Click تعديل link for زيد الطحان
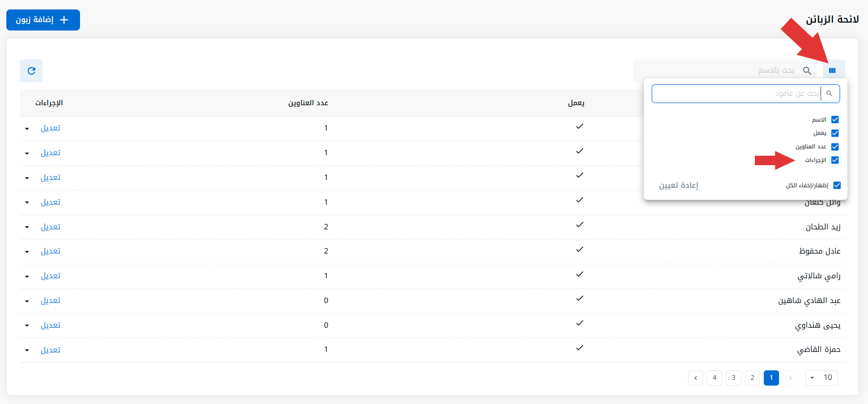Viewport: 868px width, 404px height. [x=51, y=227]
